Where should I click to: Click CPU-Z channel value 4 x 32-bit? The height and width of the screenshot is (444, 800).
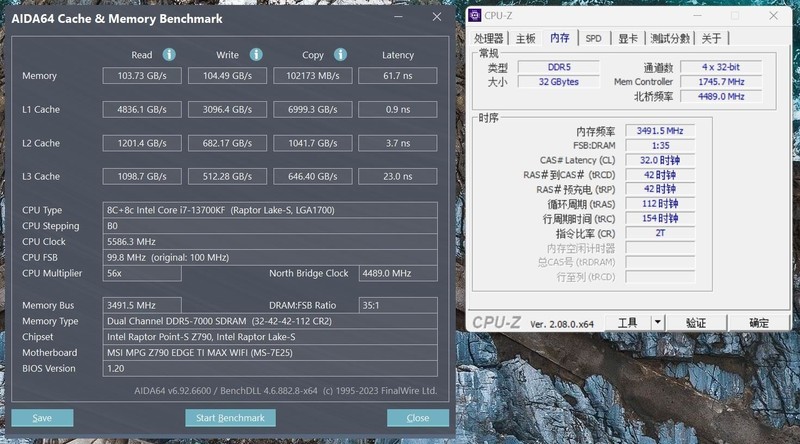point(721,67)
